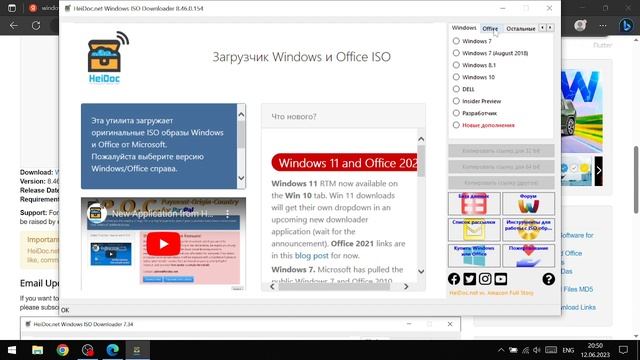Click the tab strip left scroll arrow

click(542, 28)
